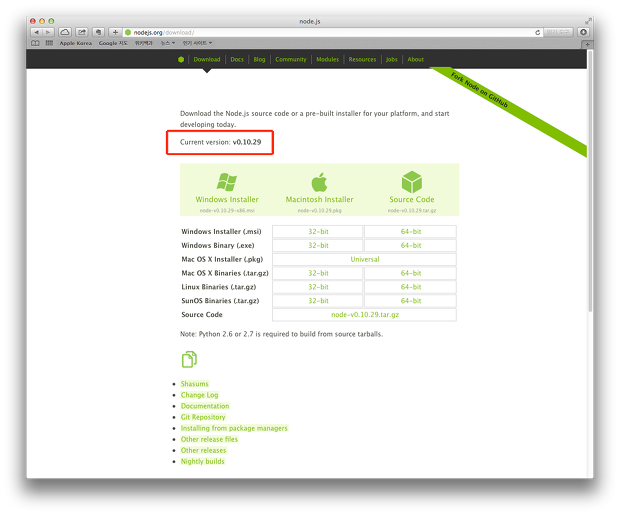Download Linux Binaries 32-bit

click(318, 287)
